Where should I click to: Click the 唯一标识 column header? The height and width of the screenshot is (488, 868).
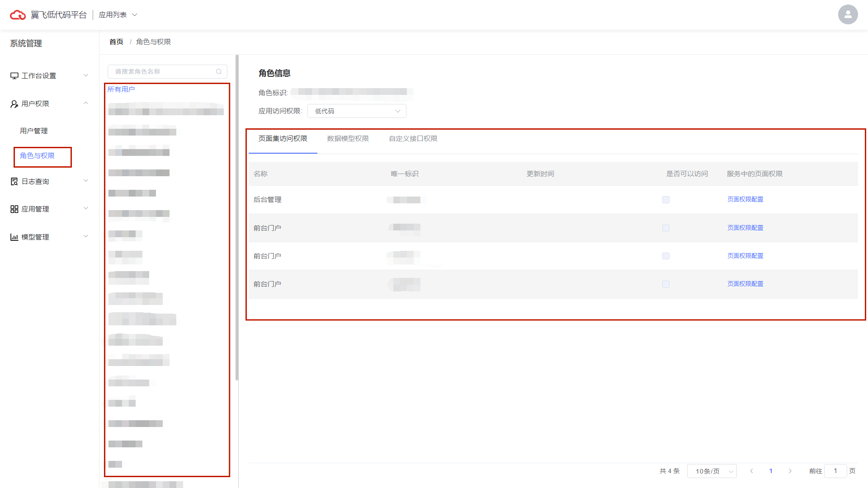tap(405, 174)
